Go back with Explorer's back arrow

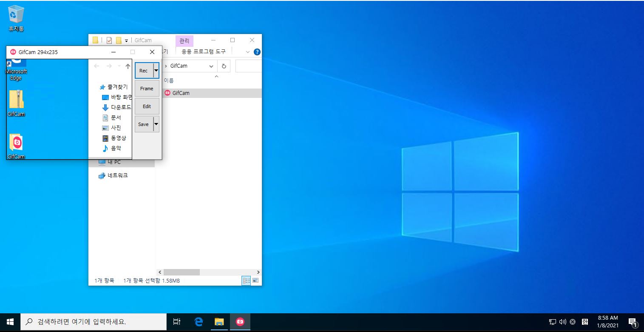96,66
